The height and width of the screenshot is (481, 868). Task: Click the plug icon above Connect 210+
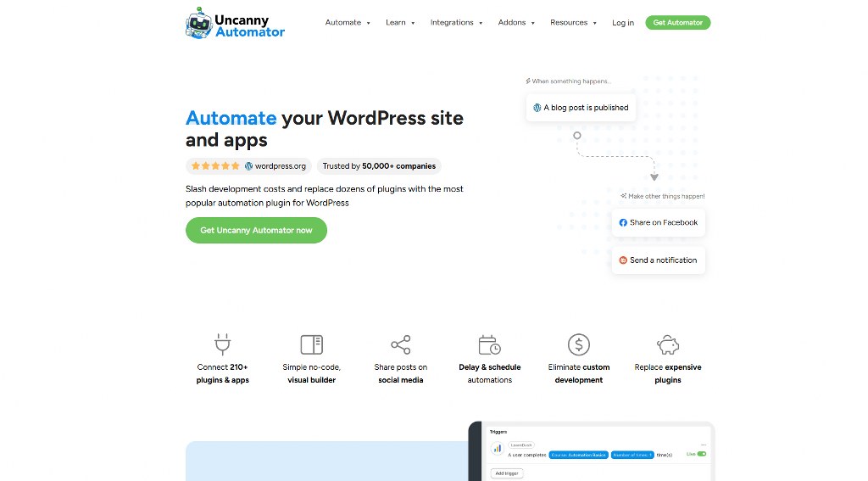coord(223,344)
